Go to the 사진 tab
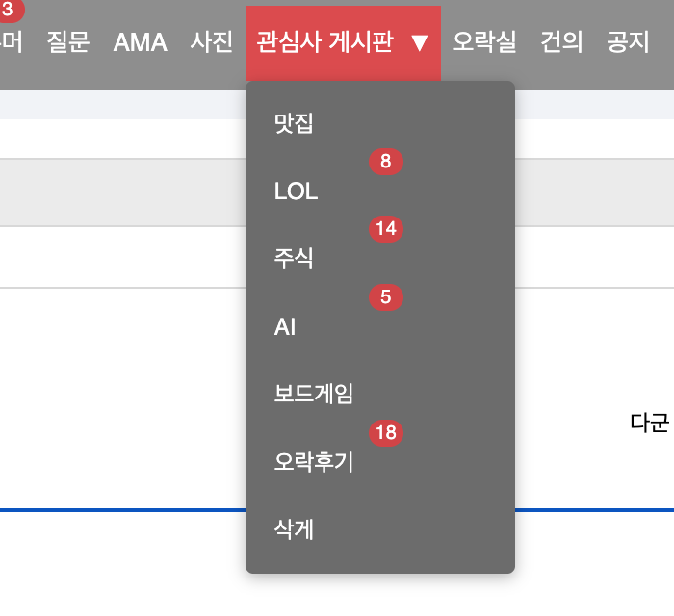 (x=212, y=43)
